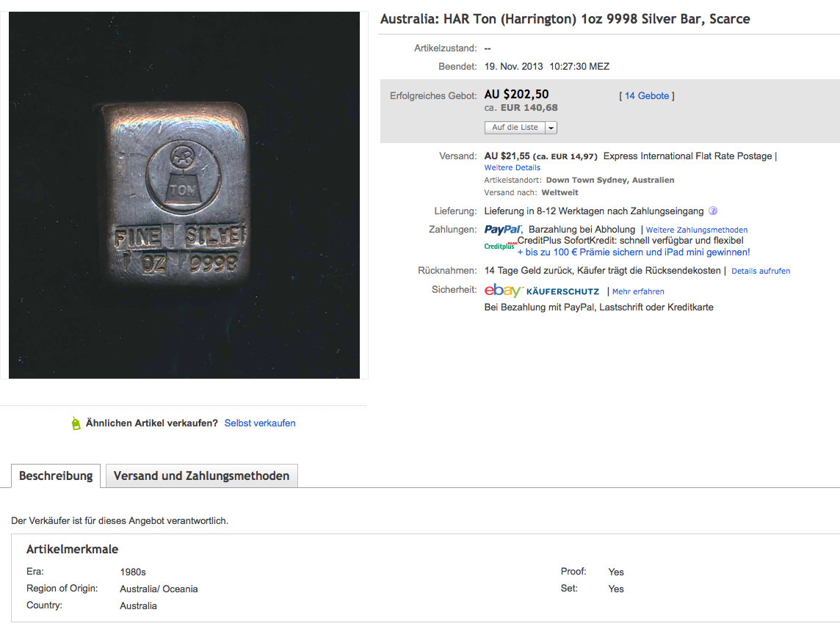Click the AU $202,50 winning bid price
The height and width of the screenshot is (626, 840).
click(516, 94)
